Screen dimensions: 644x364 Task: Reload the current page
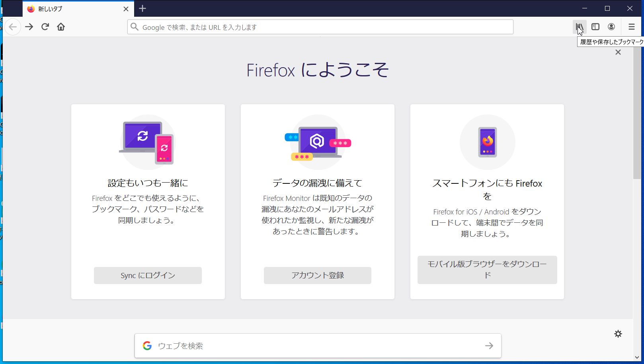click(x=45, y=27)
